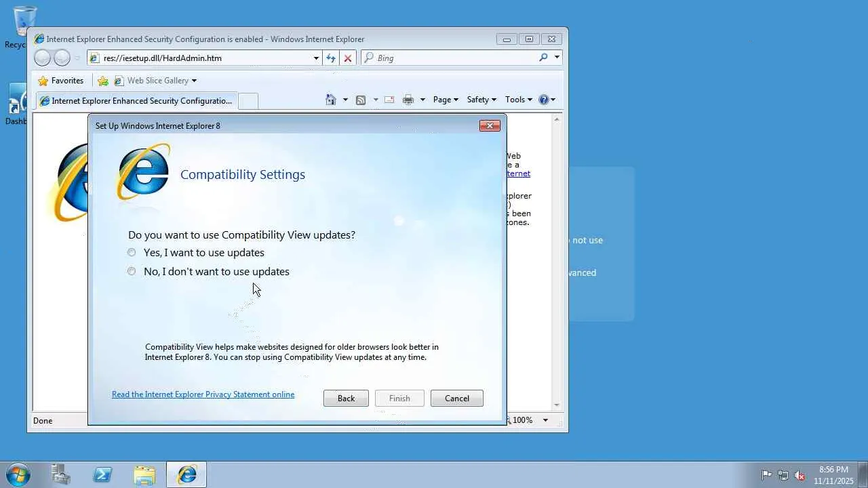Open the Page menu
The width and height of the screenshot is (868, 488).
[446, 100]
